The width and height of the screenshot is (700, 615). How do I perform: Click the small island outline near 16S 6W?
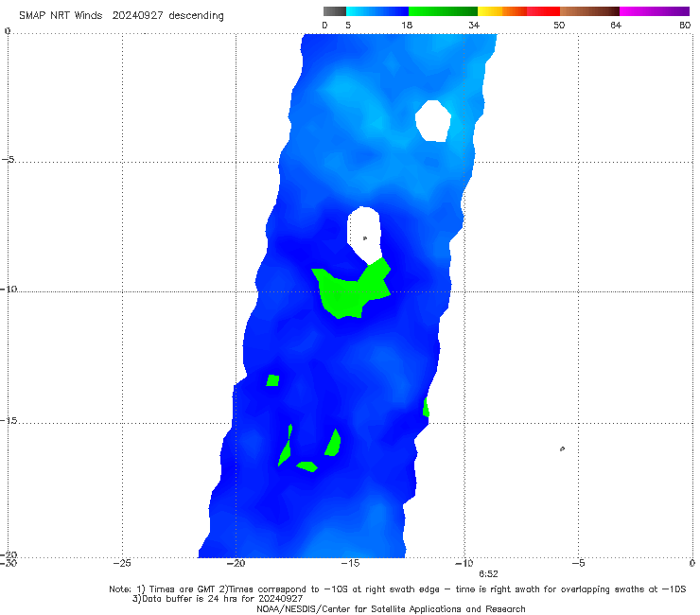(x=562, y=448)
